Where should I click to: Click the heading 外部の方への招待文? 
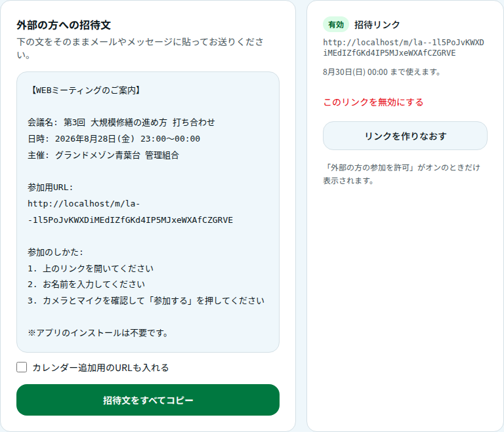click(64, 25)
